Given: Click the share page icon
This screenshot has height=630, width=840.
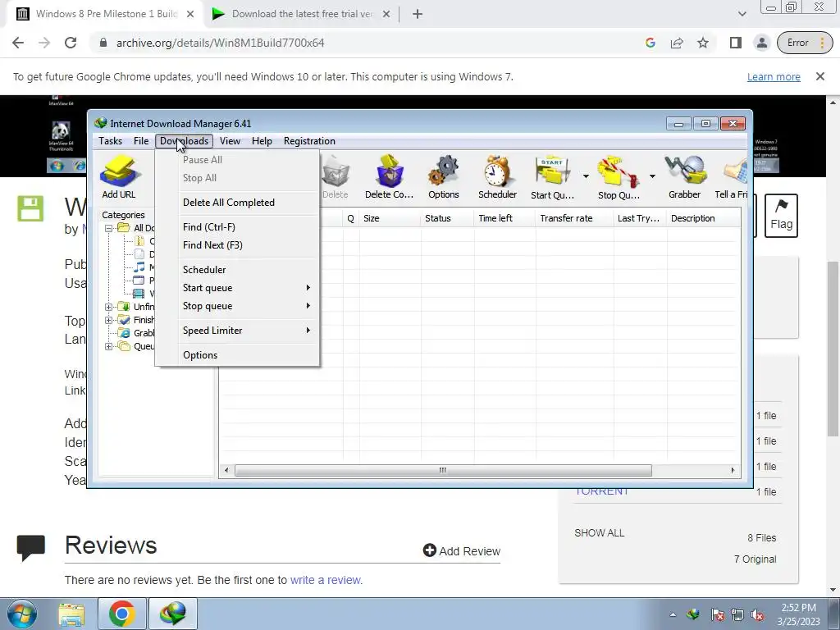Looking at the screenshot, I should click(x=677, y=43).
